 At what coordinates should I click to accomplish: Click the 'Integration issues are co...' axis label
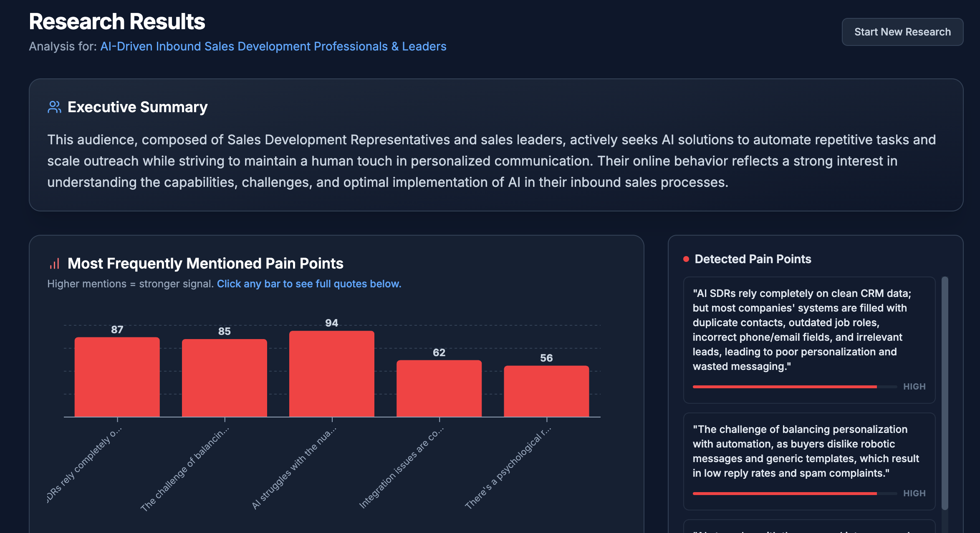[402, 467]
